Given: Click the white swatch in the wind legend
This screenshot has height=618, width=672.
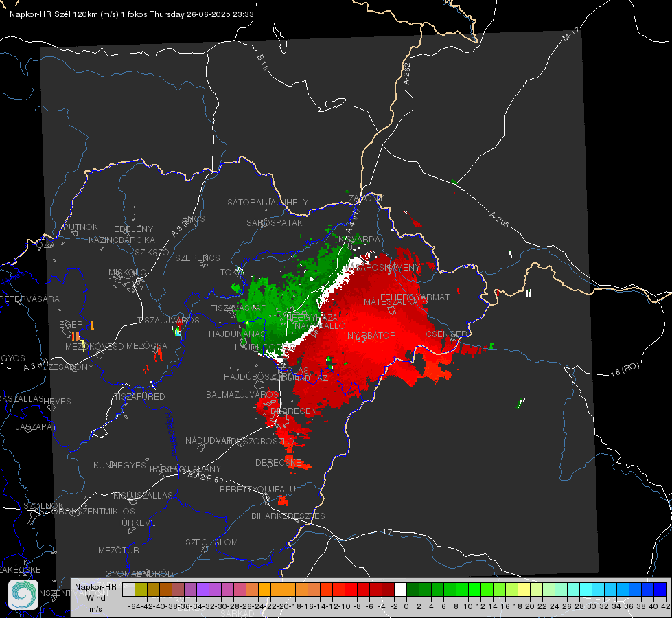Looking at the screenshot, I should (400, 590).
